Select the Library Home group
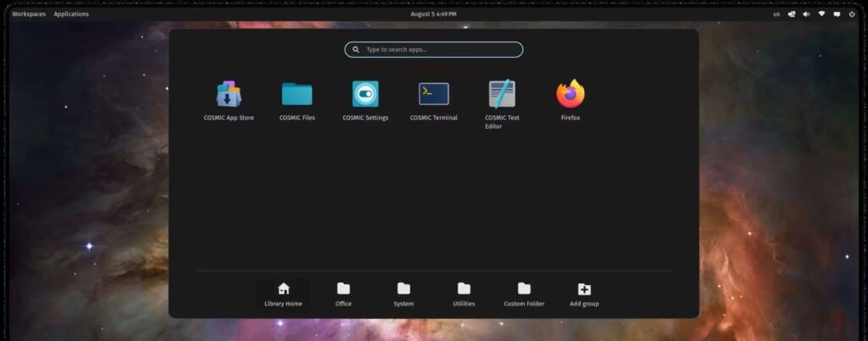 pyautogui.click(x=283, y=294)
